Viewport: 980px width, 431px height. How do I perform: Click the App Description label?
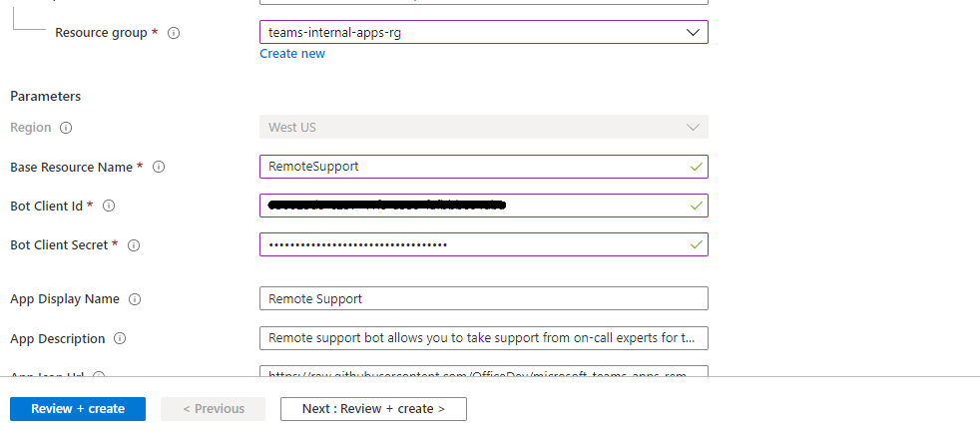click(58, 338)
